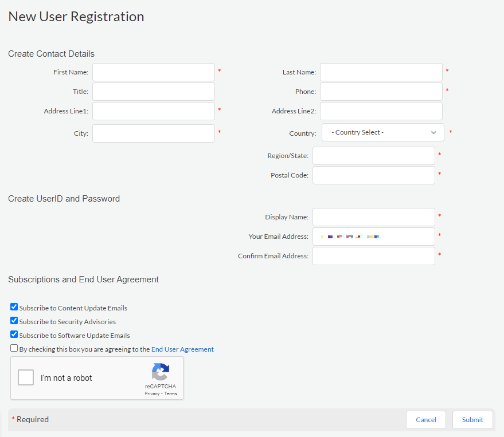The image size is (504, 437).
Task: Uncheck Subscribe to Content Update Emails
Action: [x=14, y=306]
